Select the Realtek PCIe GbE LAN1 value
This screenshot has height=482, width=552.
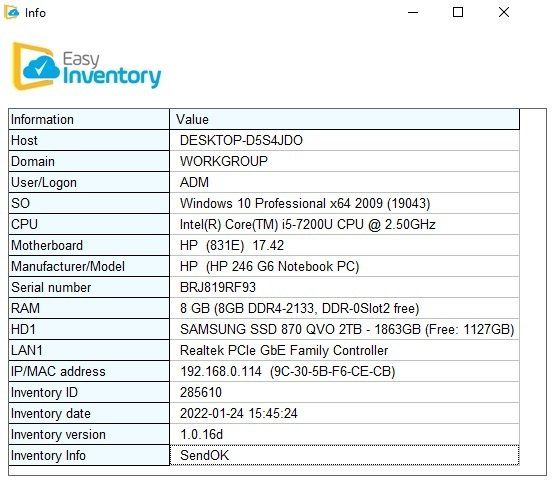[x=345, y=350]
